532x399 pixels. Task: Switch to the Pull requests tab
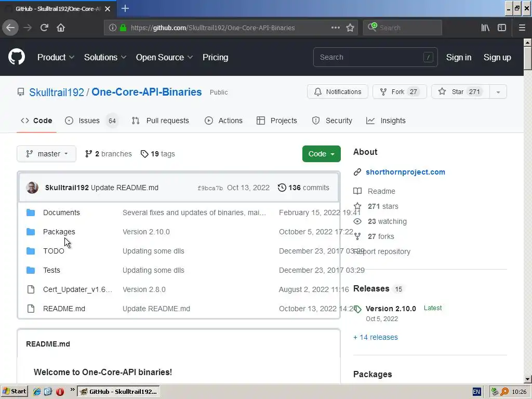[160, 121]
